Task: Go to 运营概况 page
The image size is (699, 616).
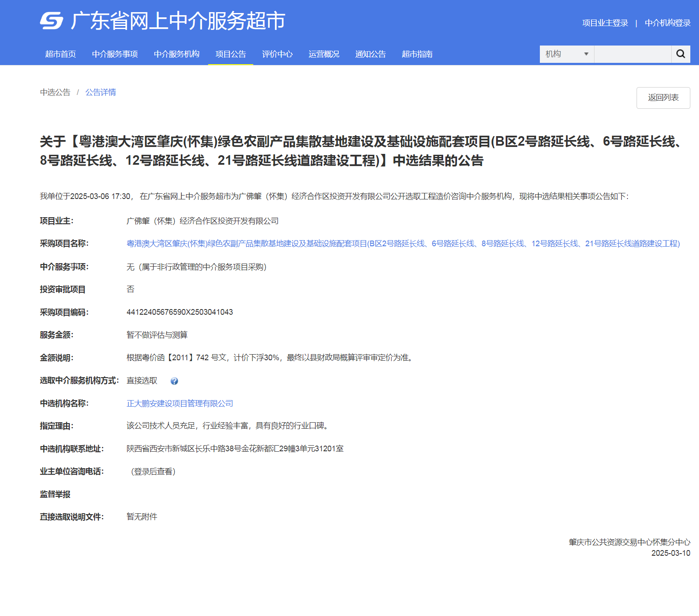Action: (324, 54)
